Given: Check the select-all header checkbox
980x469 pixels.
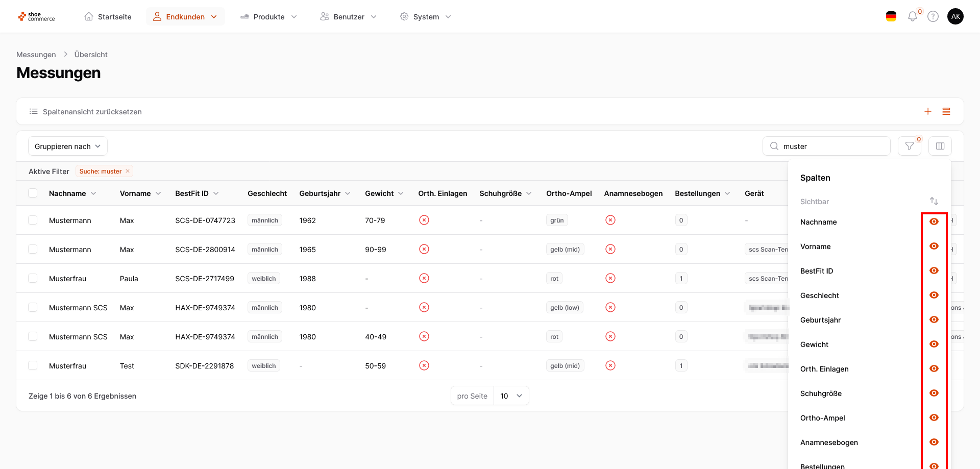Looking at the screenshot, I should tap(33, 193).
